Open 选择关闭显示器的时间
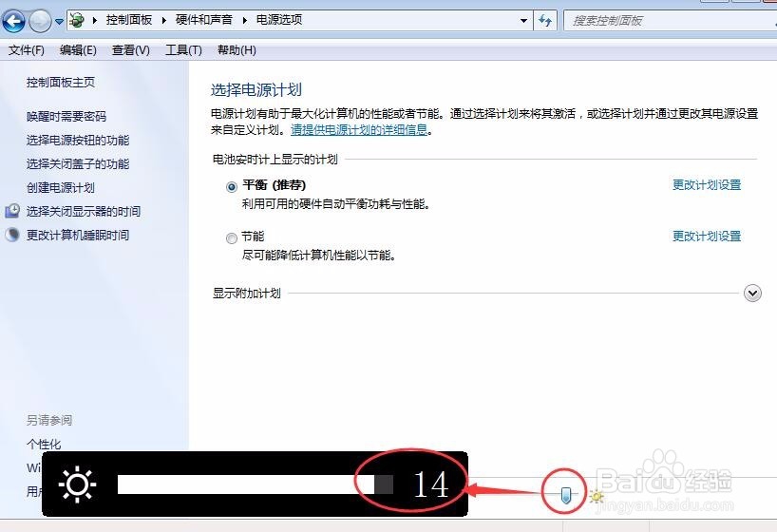This screenshot has height=532, width=777. (x=84, y=212)
